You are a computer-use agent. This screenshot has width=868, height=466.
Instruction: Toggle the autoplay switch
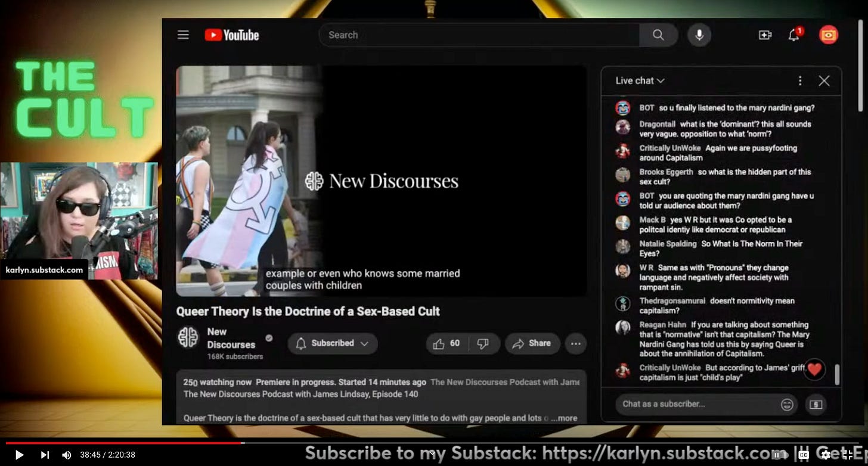781,455
